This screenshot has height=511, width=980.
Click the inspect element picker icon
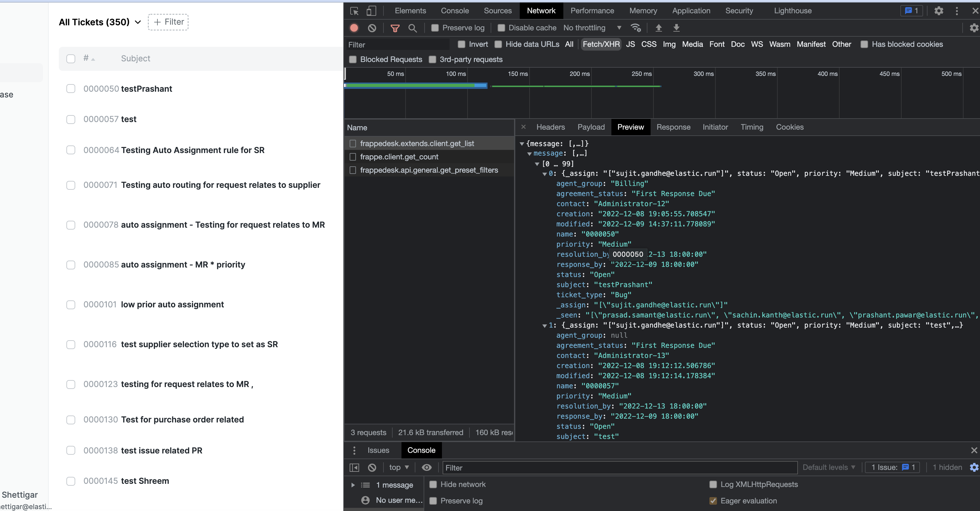tap(354, 11)
